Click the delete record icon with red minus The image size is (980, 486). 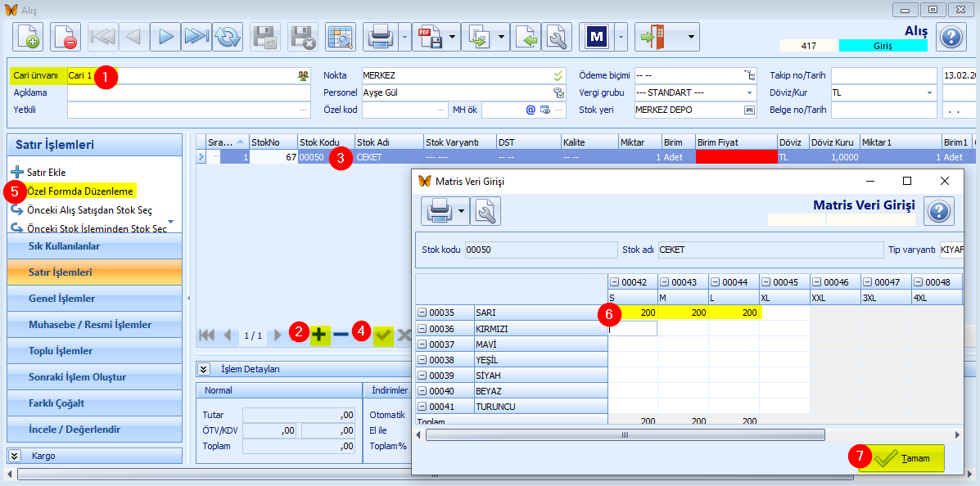(65, 37)
